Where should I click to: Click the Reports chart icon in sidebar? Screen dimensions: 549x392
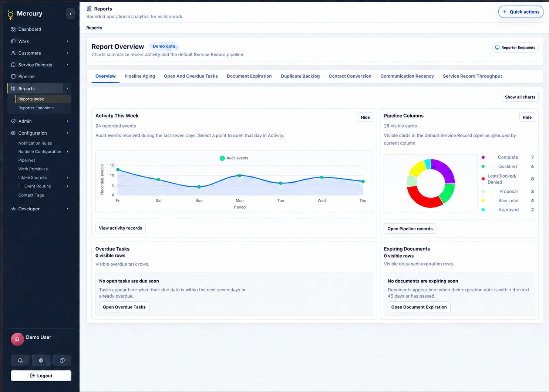pyautogui.click(x=13, y=88)
